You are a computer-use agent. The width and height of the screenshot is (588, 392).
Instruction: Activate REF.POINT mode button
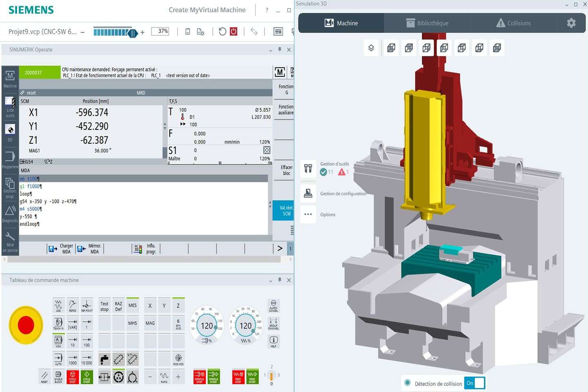tap(87, 306)
